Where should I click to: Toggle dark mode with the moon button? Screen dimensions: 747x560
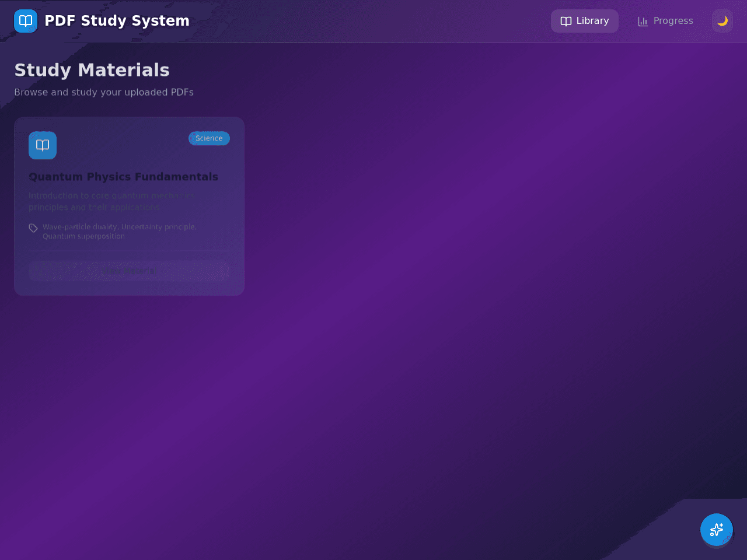click(x=722, y=21)
